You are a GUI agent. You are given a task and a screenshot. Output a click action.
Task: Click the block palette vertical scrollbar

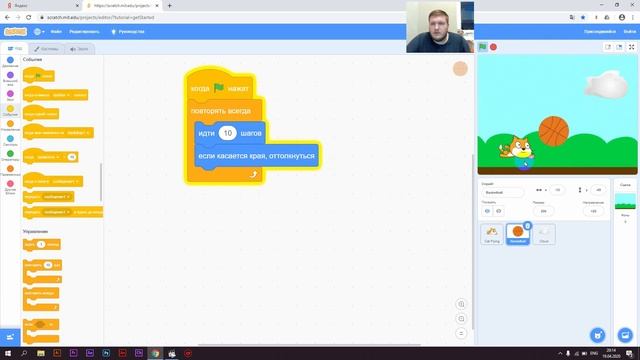coord(101,182)
